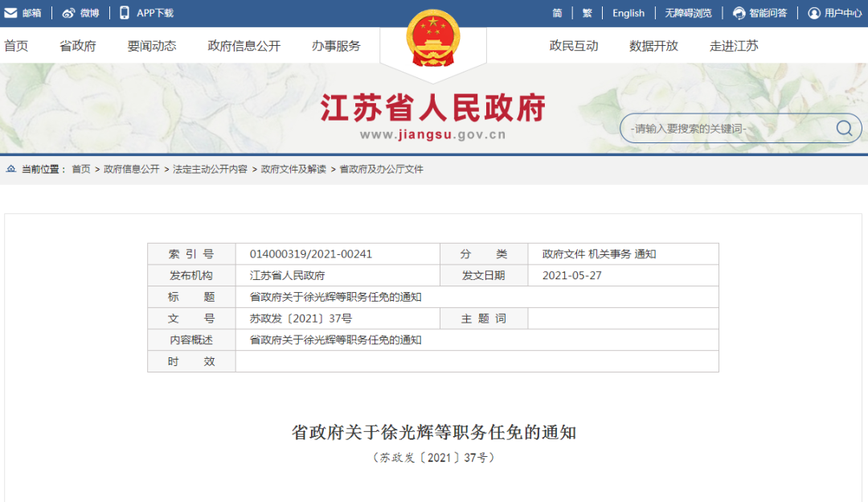Open the 政府信息公开 navigation menu
868x502 pixels.
coord(244,45)
